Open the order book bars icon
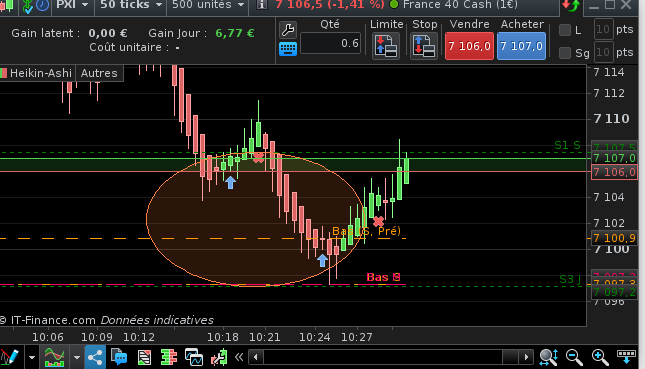645x369 pixels. (169, 357)
